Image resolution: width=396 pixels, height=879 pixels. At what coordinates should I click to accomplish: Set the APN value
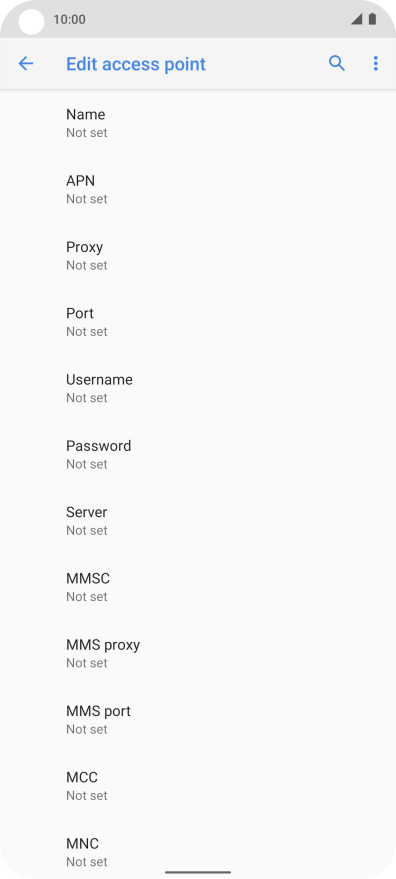pyautogui.click(x=198, y=189)
